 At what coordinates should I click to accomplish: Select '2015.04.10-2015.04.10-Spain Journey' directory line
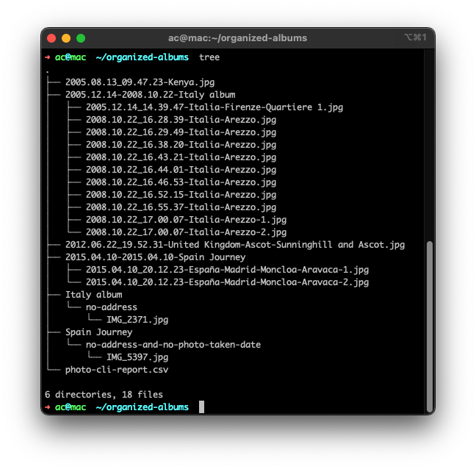(156, 257)
